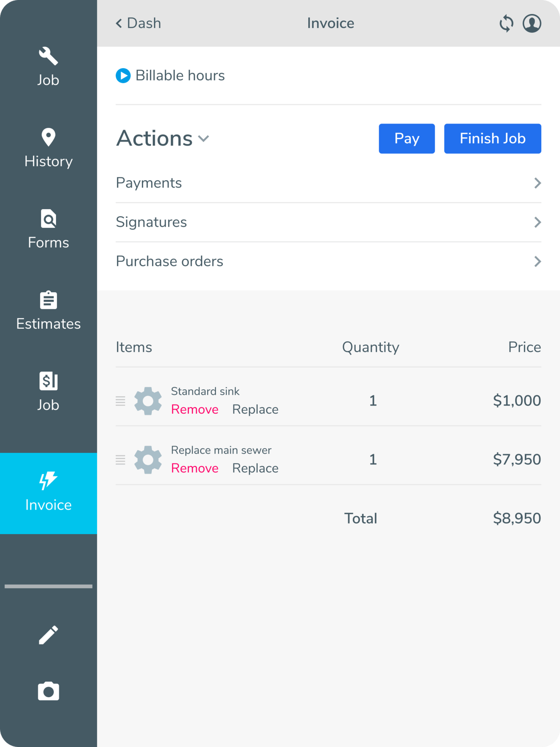This screenshot has height=747, width=560.
Task: Click the pencil edit icon
Action: 49,635
